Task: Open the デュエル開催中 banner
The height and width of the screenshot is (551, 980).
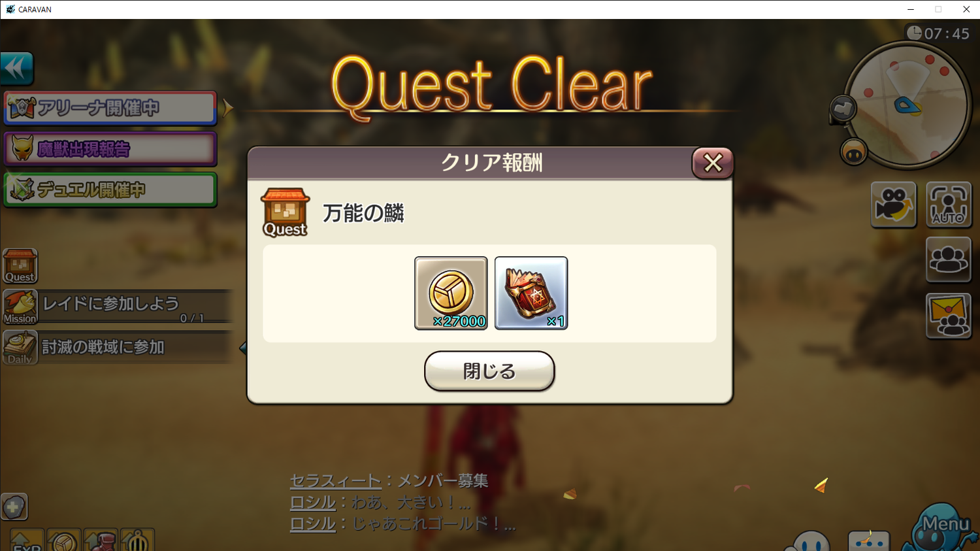Action: [110, 190]
